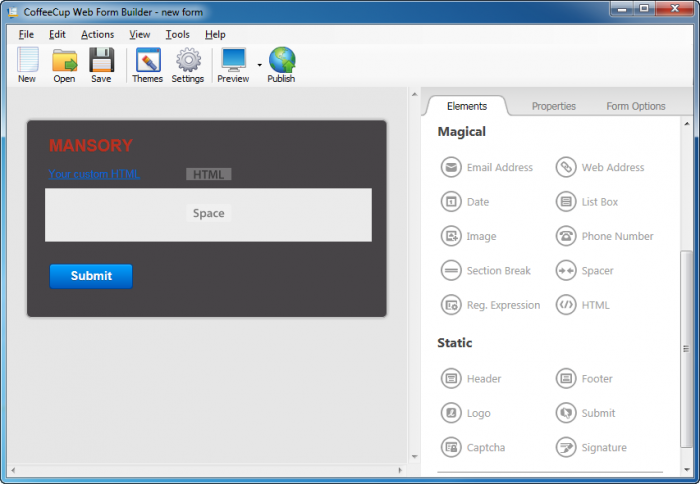700x484 pixels.
Task: Open a form with the Open icon
Action: (64, 65)
